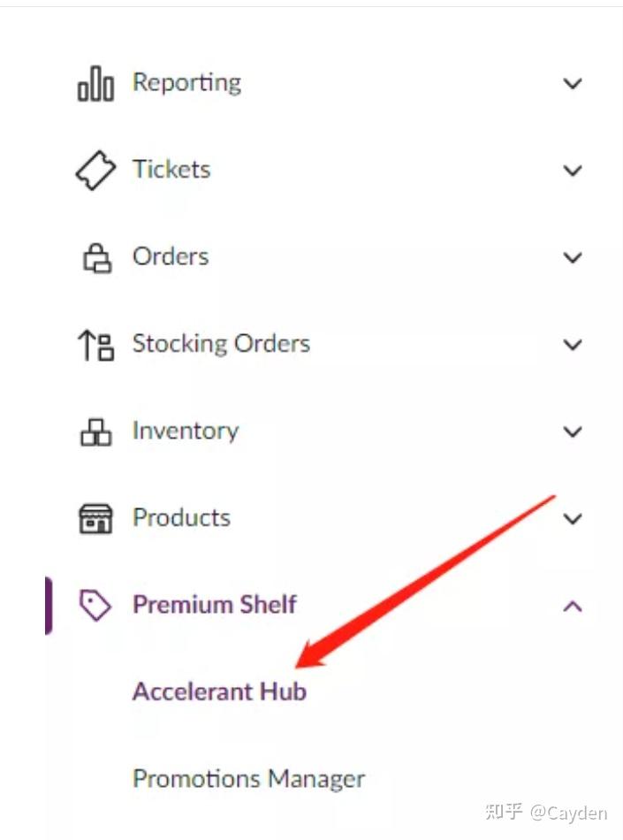Expand the Orders dropdown chevron
Image resolution: width=623 pixels, height=840 pixels.
573,257
